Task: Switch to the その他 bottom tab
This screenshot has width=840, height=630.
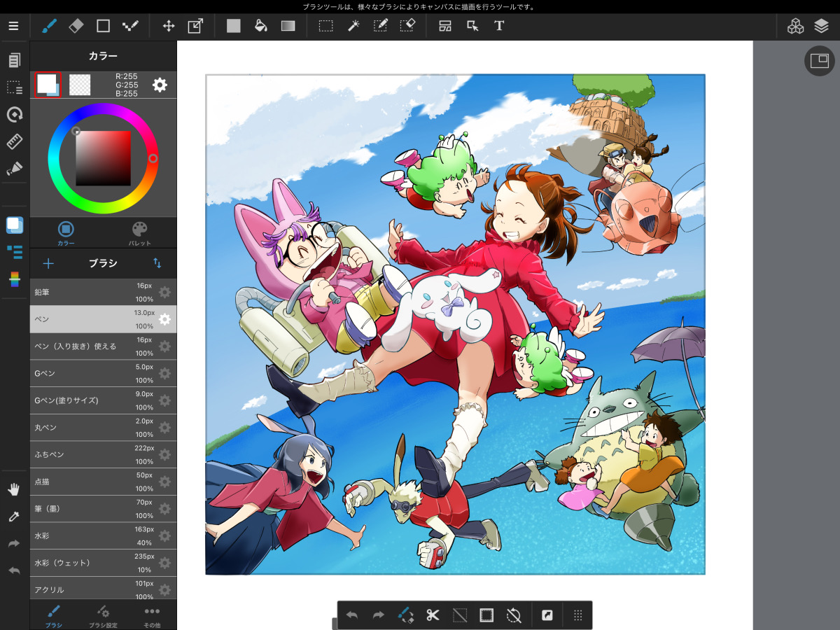Action: [152, 615]
